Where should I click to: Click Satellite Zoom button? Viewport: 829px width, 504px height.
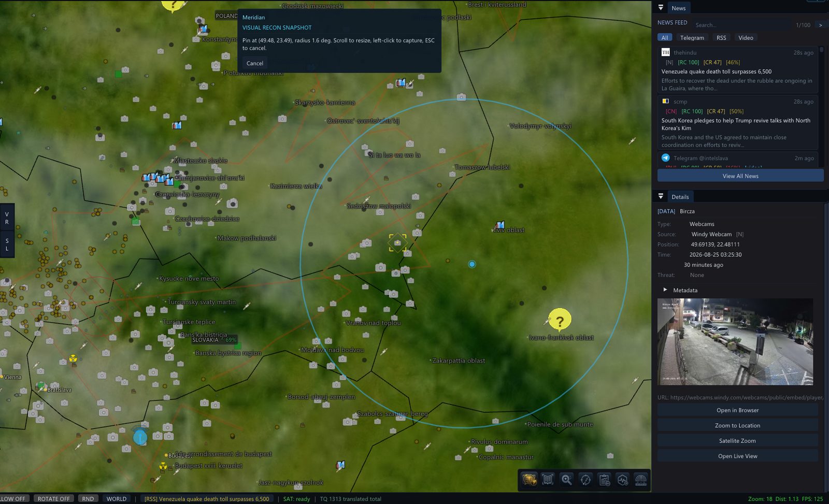[737, 441]
